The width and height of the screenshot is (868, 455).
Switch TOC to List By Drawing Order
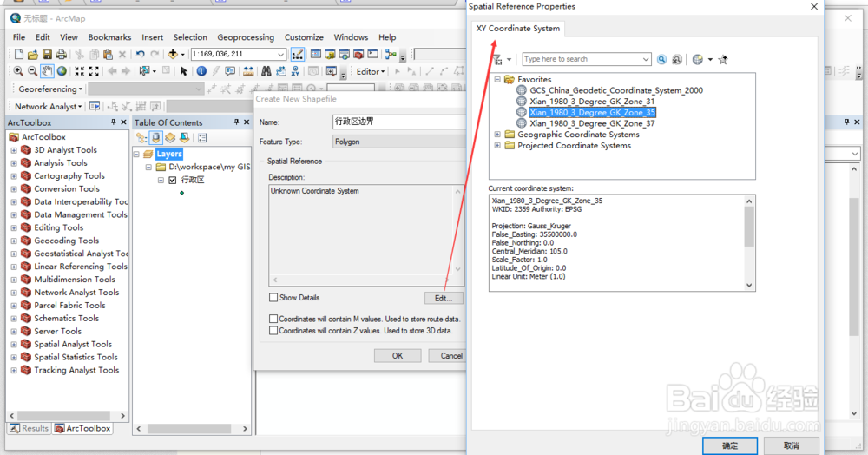pos(141,138)
